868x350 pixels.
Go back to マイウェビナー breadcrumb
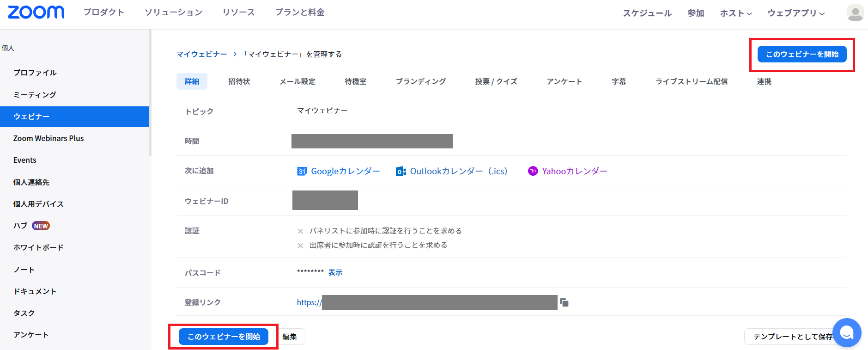tap(202, 54)
